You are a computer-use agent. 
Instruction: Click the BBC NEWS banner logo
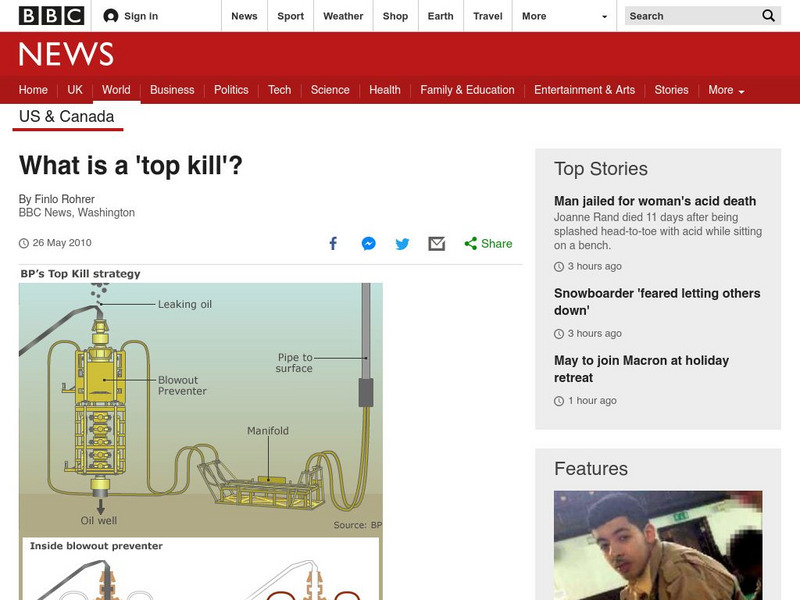66,54
